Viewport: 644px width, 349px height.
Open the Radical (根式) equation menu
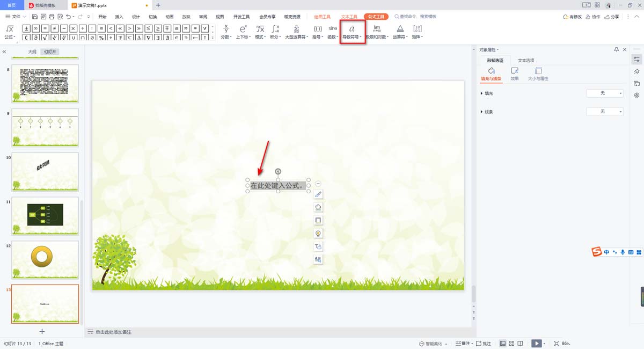(260, 32)
